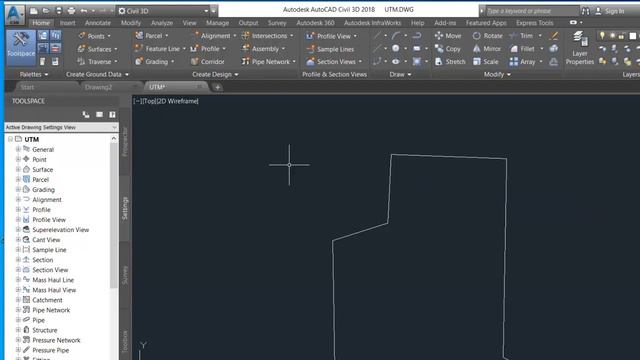The image size is (640, 360).
Task: Click the Undo arrow in quick access toolbar
Action: click(x=84, y=11)
